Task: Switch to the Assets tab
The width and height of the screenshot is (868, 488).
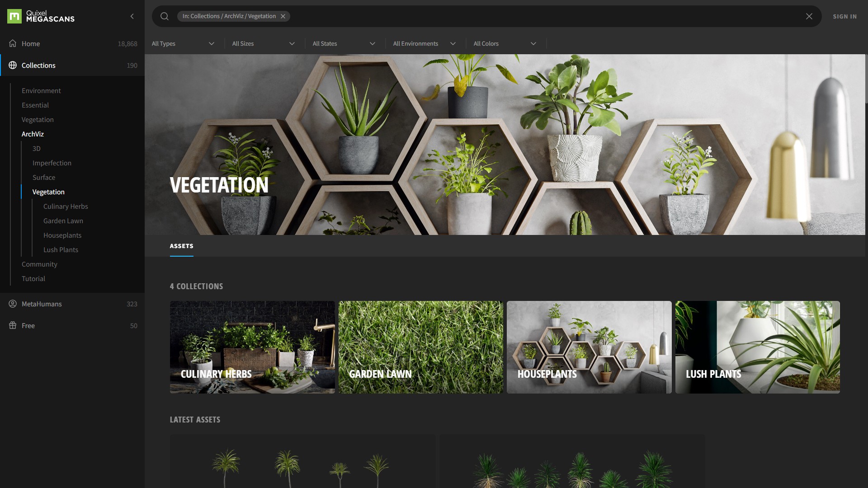Action: pyautogui.click(x=181, y=246)
